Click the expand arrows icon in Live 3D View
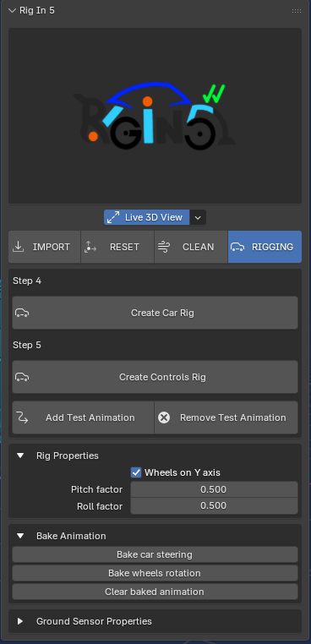Screen dimensions: 311x644 pos(113,217)
